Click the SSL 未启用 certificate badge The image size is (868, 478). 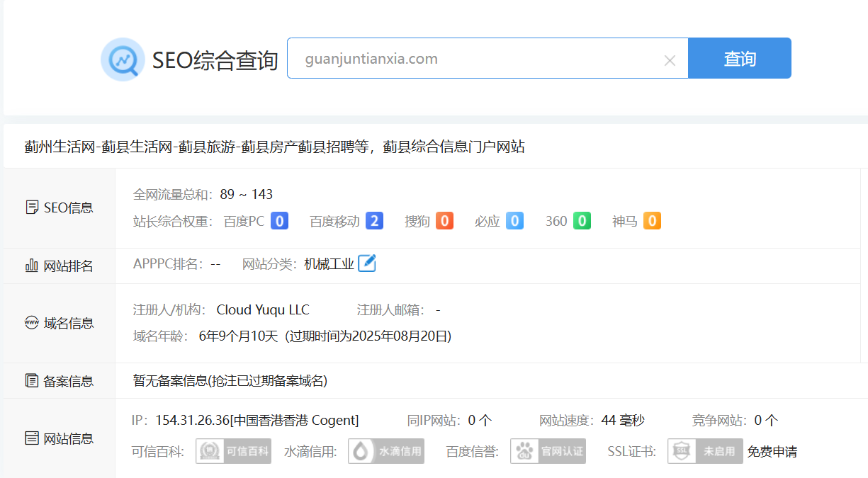pyautogui.click(x=704, y=451)
